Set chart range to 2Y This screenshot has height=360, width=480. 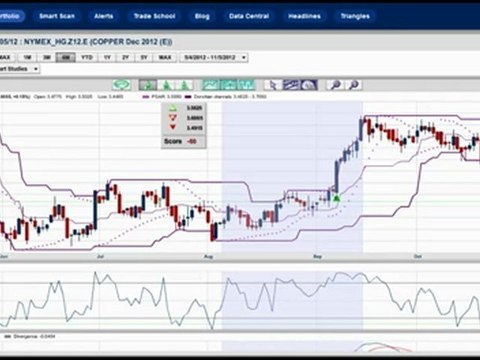(125, 58)
